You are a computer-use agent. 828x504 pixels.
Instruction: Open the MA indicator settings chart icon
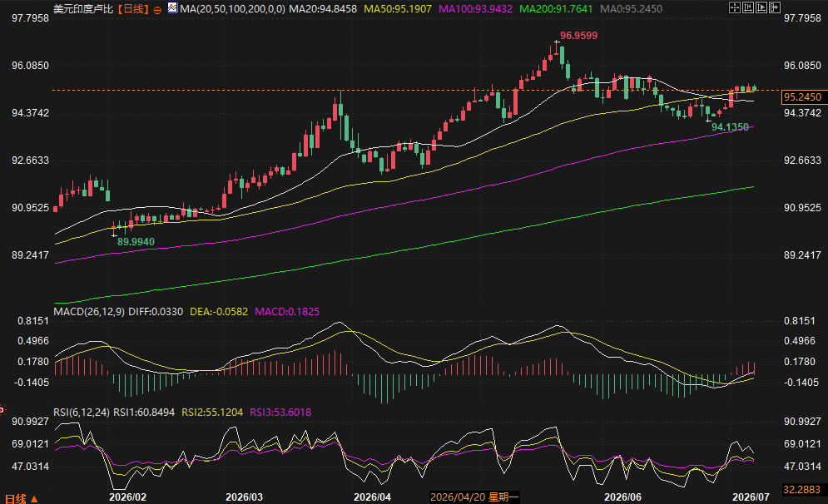tap(173, 8)
